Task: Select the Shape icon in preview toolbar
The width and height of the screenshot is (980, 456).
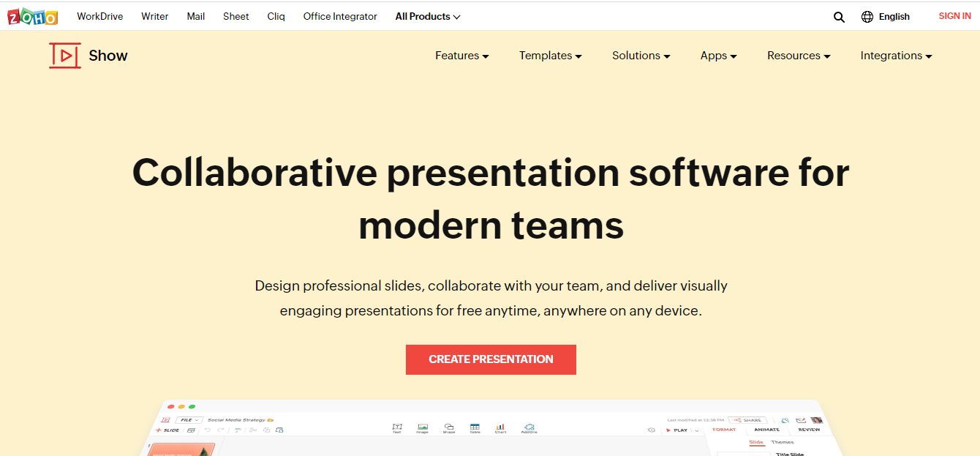Action: (449, 427)
